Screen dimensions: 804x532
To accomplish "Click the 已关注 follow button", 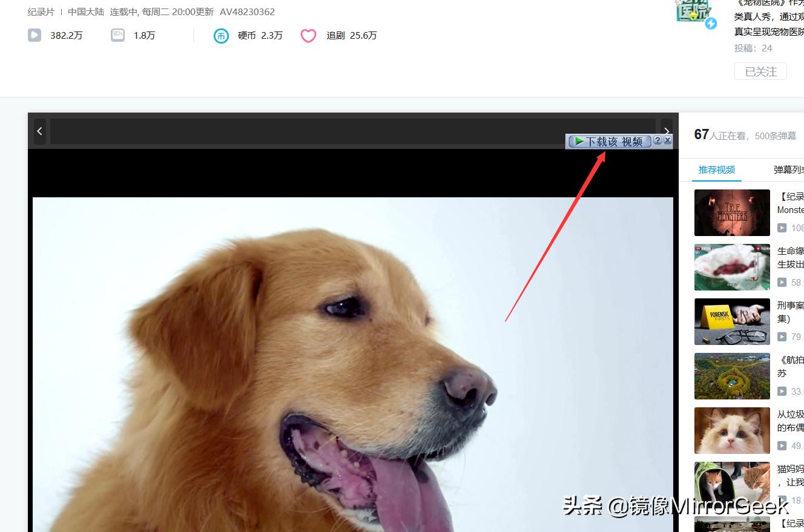I will [x=760, y=71].
